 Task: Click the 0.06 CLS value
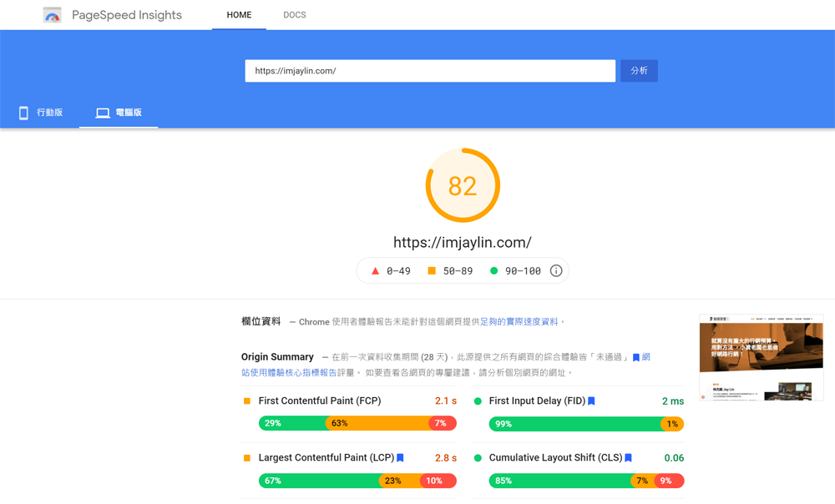coord(674,458)
